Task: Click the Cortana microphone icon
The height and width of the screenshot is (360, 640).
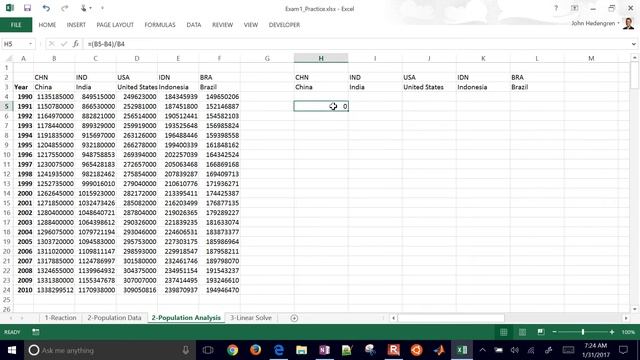Action: click(185, 350)
